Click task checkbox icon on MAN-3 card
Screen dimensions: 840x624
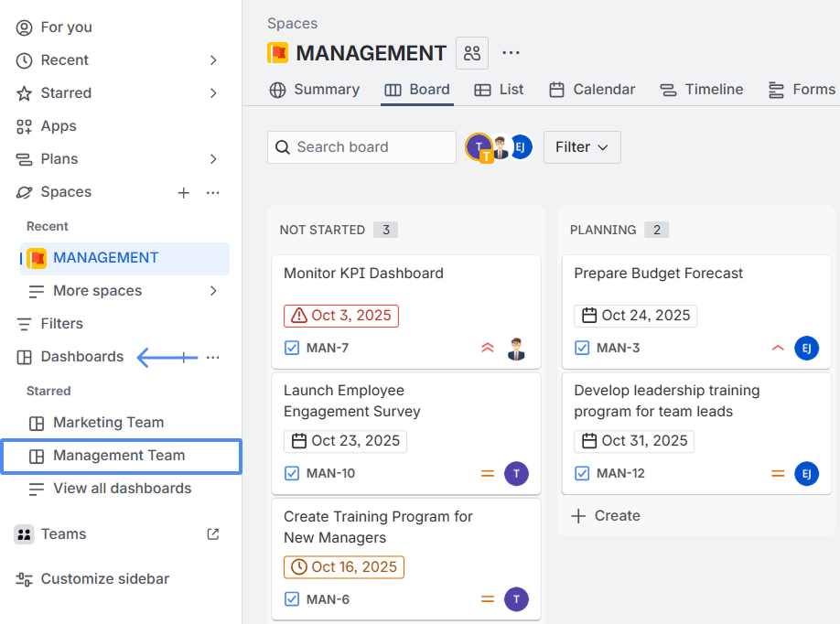pyautogui.click(x=582, y=348)
